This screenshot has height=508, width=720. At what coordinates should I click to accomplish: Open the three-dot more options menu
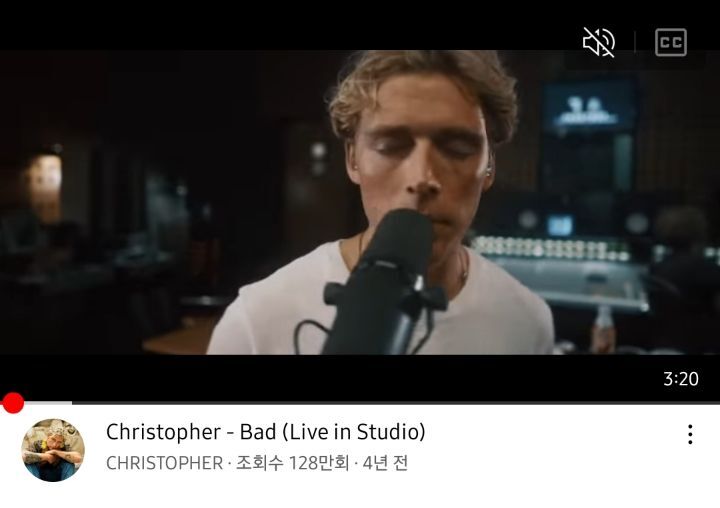coord(690,434)
